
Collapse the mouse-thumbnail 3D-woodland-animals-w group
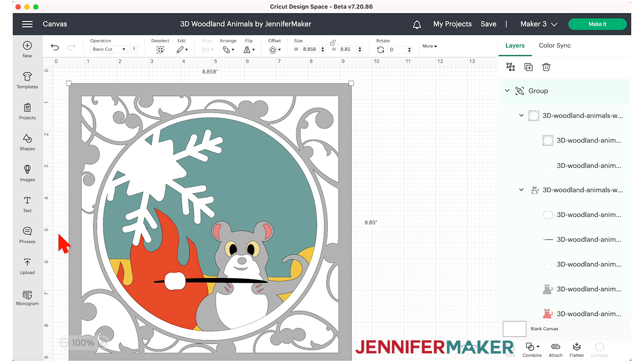pyautogui.click(x=521, y=190)
